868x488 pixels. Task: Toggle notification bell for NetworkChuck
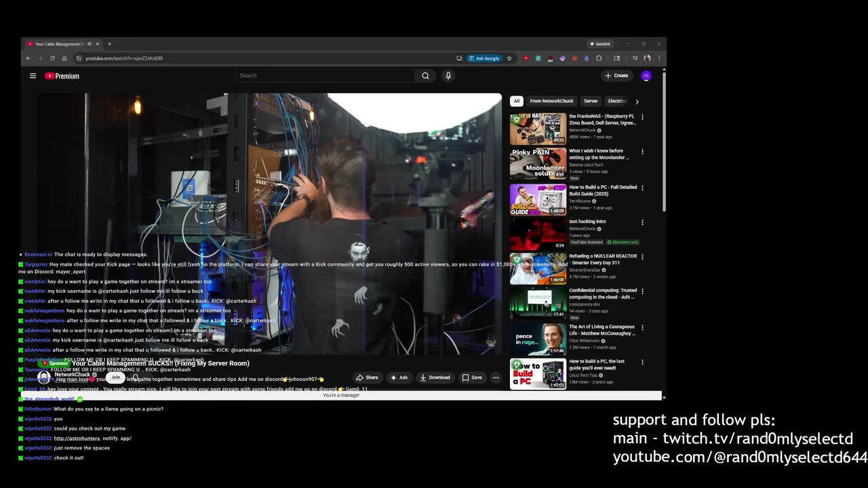pos(135,378)
